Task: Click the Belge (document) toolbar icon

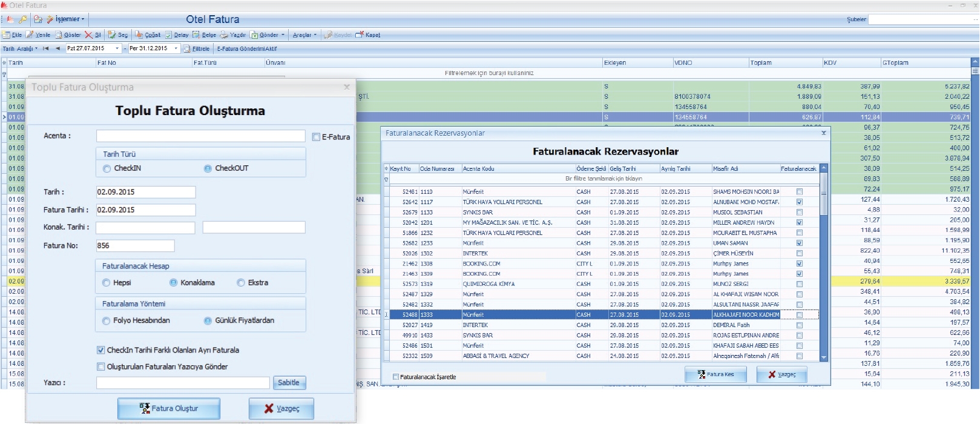Action: click(x=196, y=35)
